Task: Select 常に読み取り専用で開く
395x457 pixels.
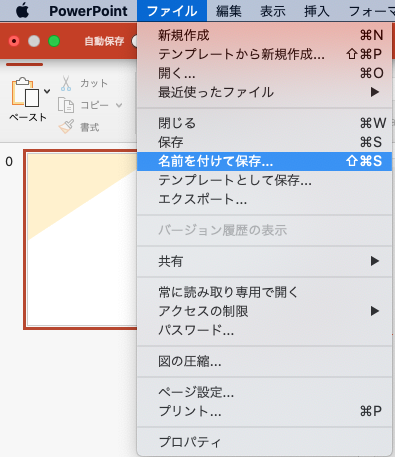Action: point(264,292)
